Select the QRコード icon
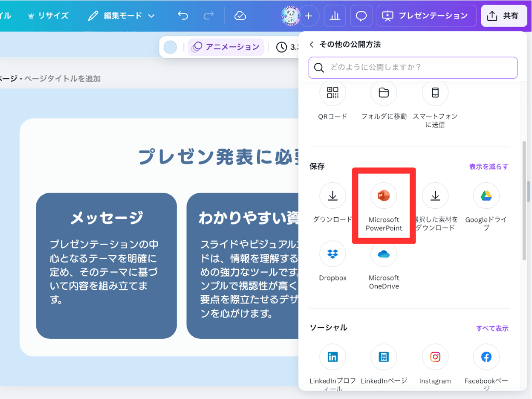This screenshot has height=399, width=532. [332, 92]
